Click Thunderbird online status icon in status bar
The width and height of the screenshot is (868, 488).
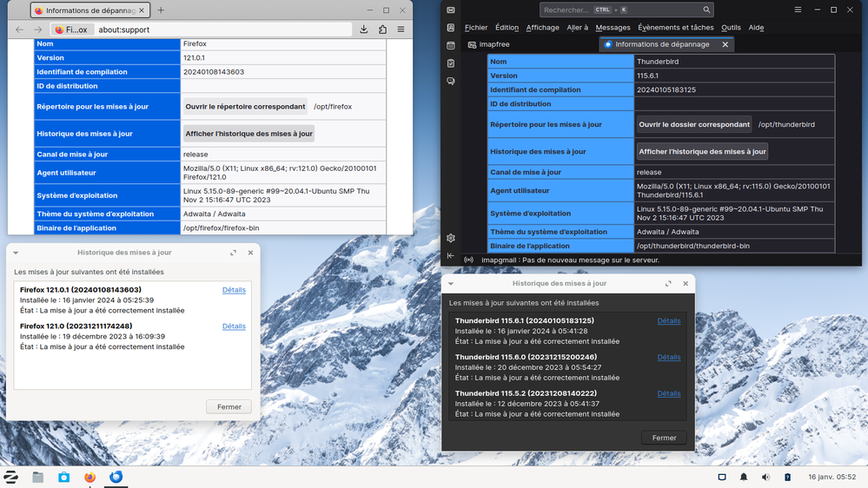pos(469,260)
